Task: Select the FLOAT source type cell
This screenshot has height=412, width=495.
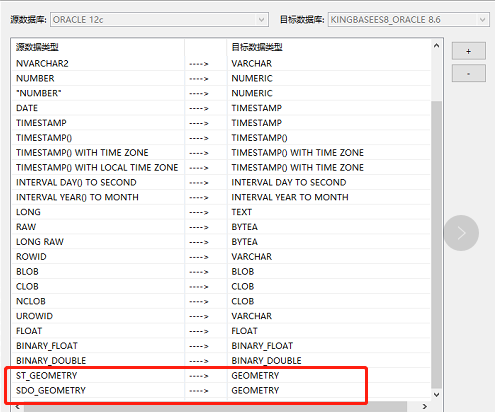Action: tap(29, 331)
